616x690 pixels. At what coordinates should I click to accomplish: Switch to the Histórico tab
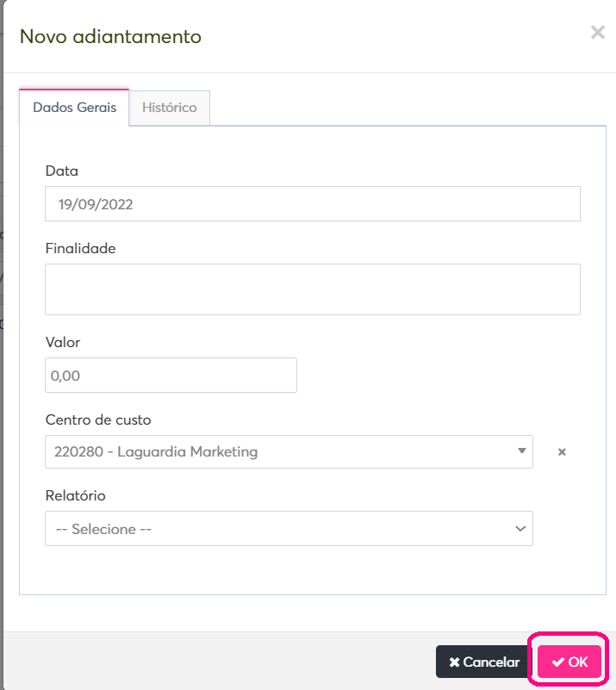click(169, 108)
